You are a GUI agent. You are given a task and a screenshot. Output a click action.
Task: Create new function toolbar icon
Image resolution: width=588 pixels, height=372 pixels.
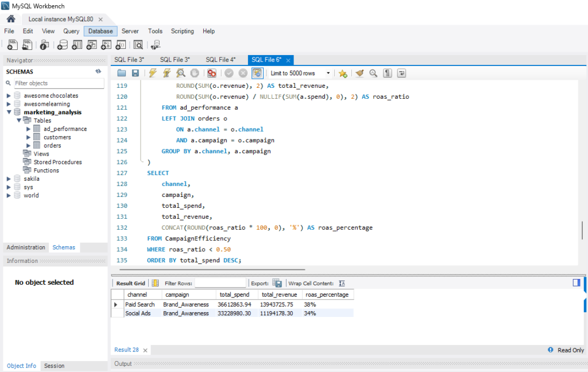coord(121,45)
